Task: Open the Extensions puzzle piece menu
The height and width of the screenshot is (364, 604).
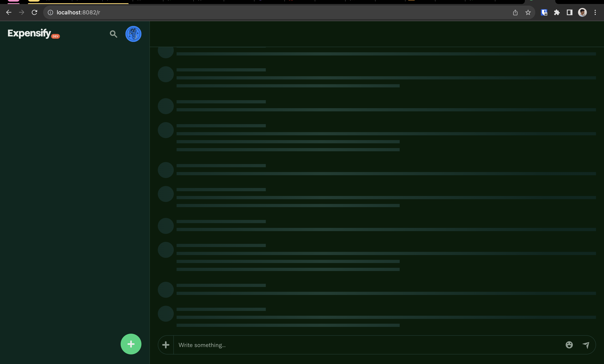Action: click(x=557, y=12)
